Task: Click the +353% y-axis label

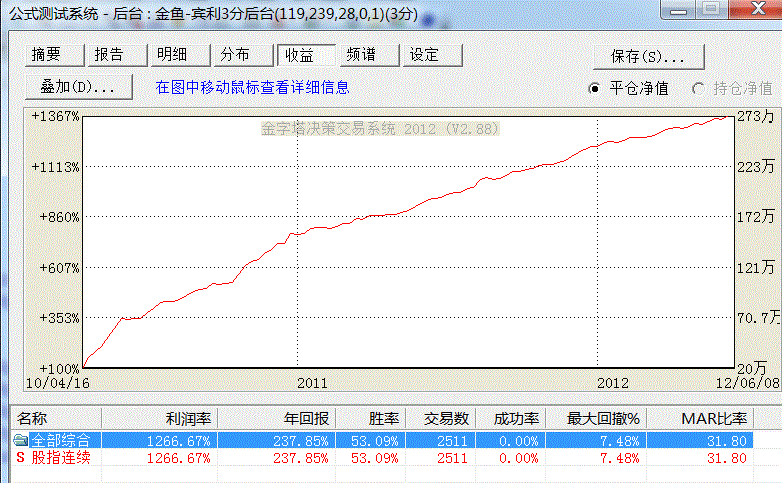Action: pyautogui.click(x=59, y=318)
